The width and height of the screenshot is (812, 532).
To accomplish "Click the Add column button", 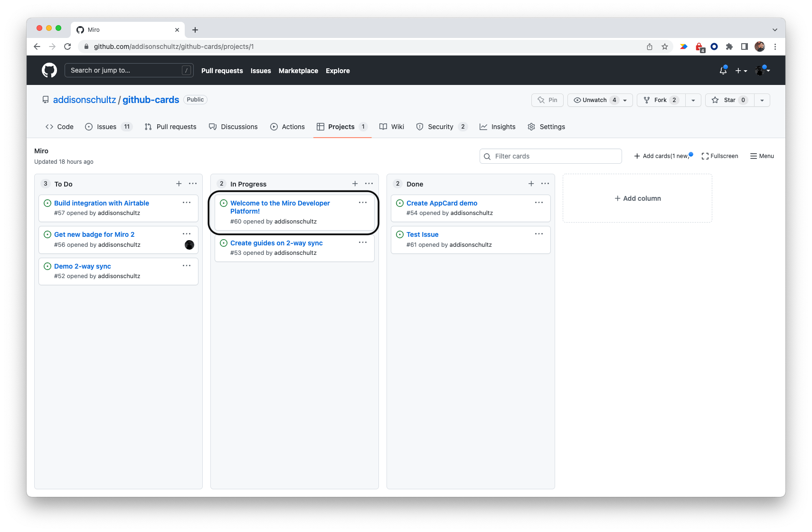I will 637,198.
